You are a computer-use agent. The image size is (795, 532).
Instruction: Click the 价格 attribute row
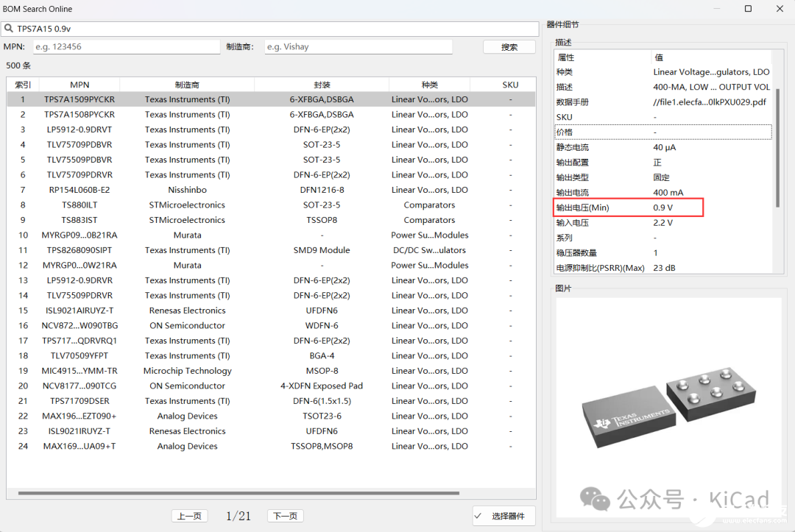click(662, 132)
